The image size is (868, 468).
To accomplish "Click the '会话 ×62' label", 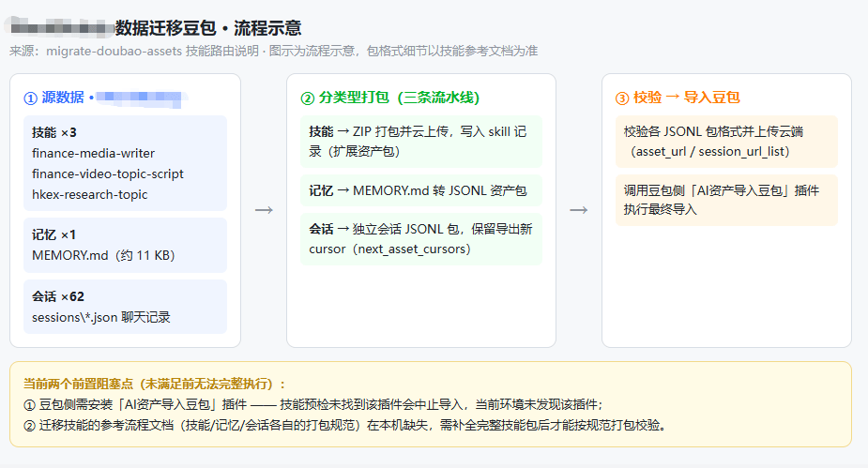I will 58,296.
